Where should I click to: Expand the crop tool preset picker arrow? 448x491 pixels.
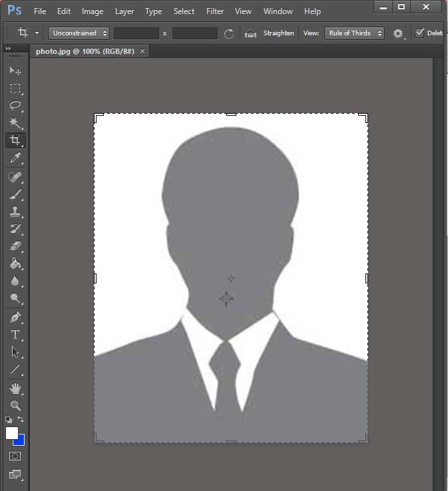click(37, 33)
